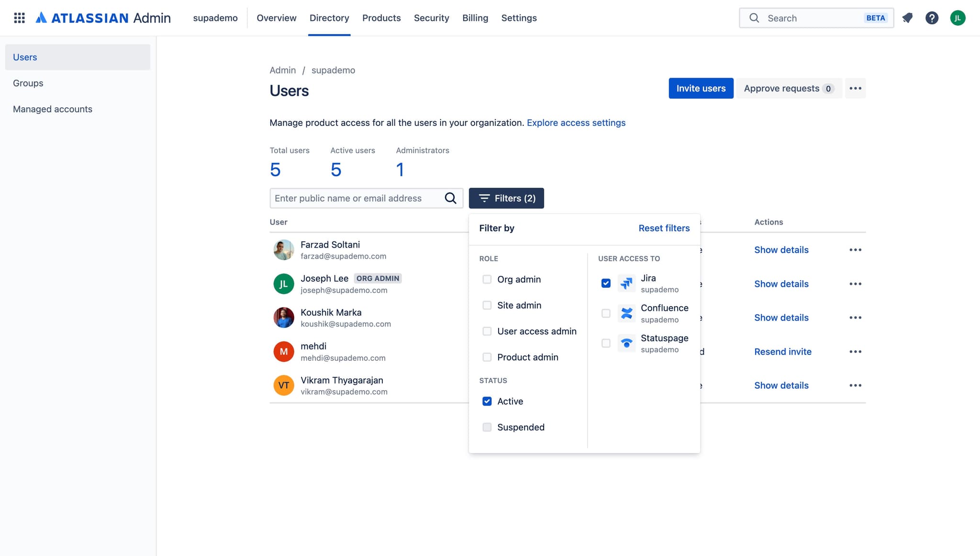This screenshot has width=980, height=556.
Task: Click the JL profile avatar icon
Action: (x=958, y=18)
